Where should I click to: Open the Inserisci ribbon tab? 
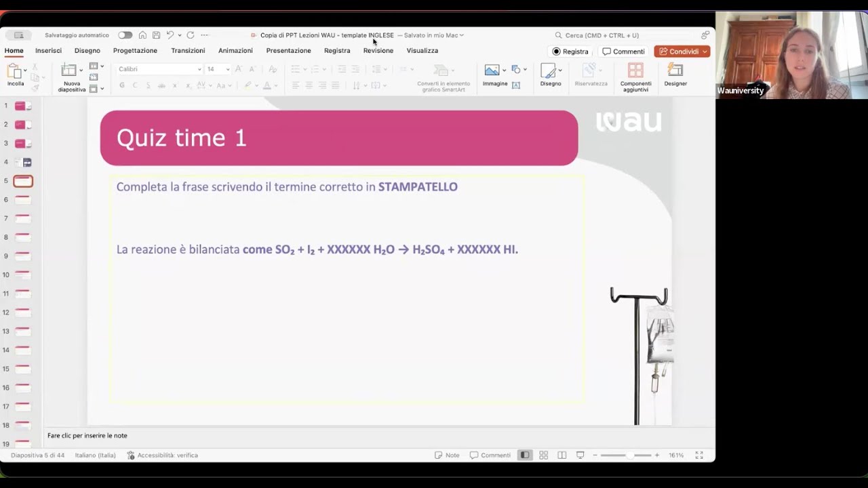click(49, 51)
